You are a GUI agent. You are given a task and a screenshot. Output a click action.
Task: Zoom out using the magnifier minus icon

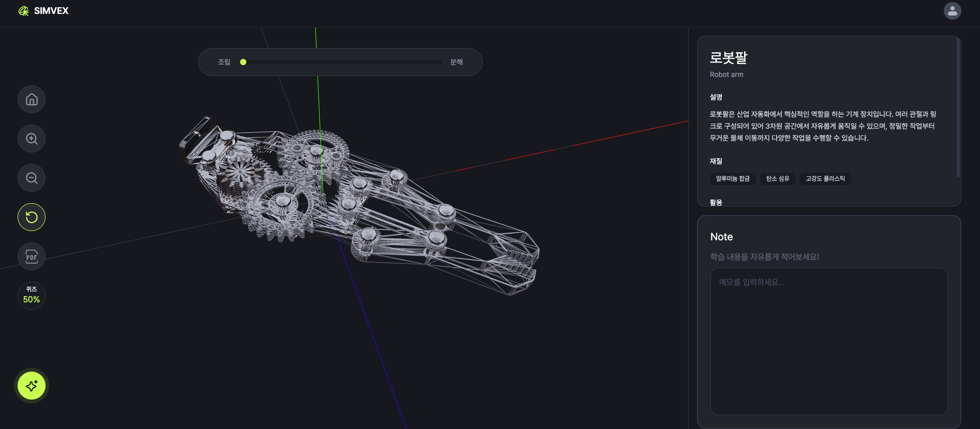(x=32, y=178)
